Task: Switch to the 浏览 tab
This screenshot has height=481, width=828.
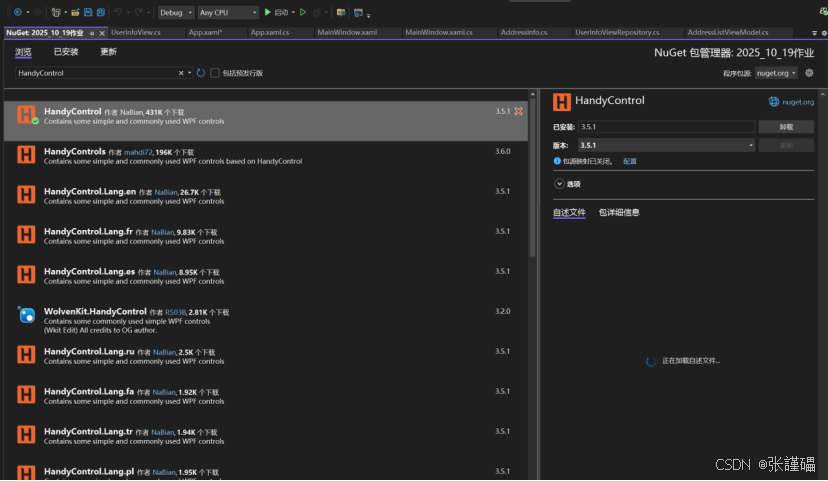Action: tap(23, 52)
